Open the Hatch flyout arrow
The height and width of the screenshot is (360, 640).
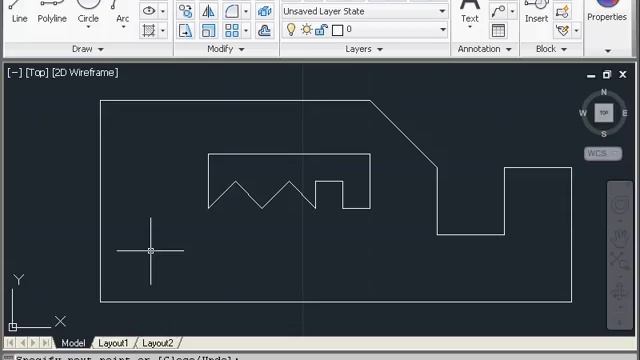coord(162,31)
